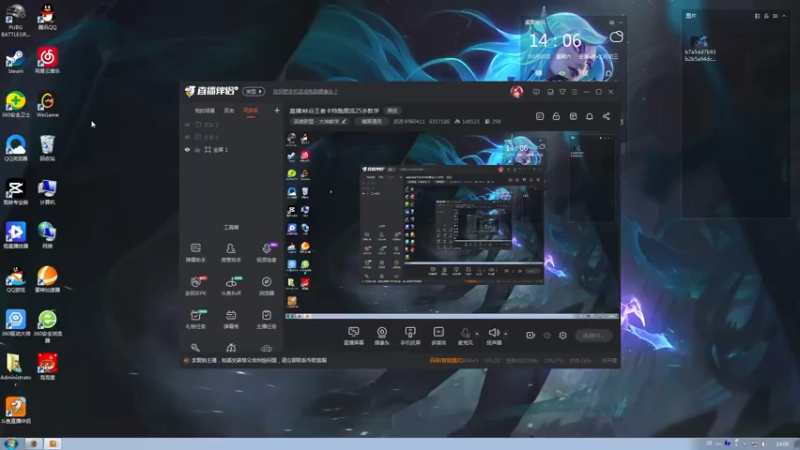The width and height of the screenshot is (800, 450).
Task: Select the 文本1 source row
Action: (x=231, y=137)
